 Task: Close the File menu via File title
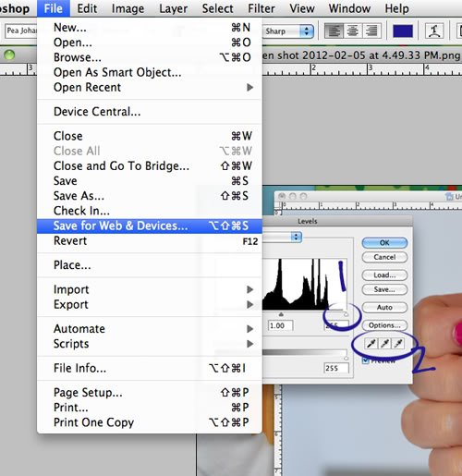(x=54, y=8)
